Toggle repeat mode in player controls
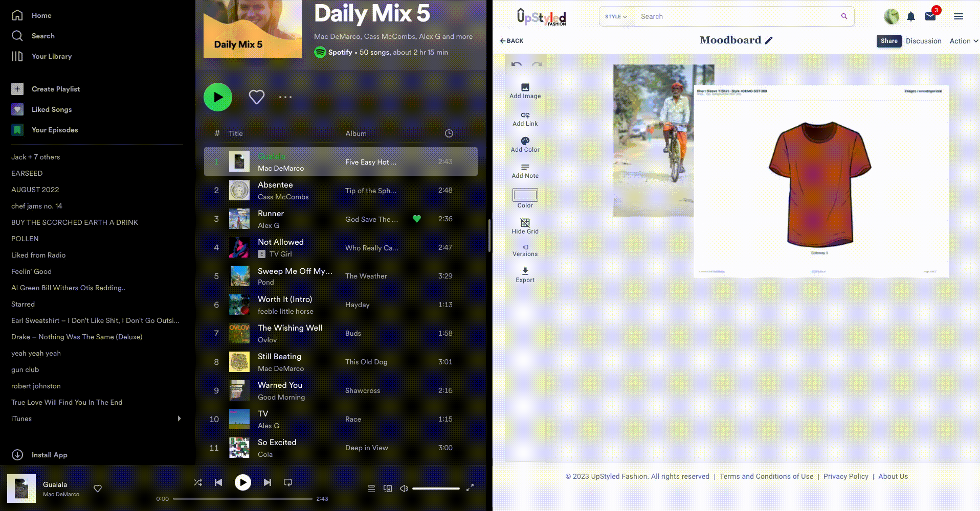The image size is (980, 511). tap(288, 482)
